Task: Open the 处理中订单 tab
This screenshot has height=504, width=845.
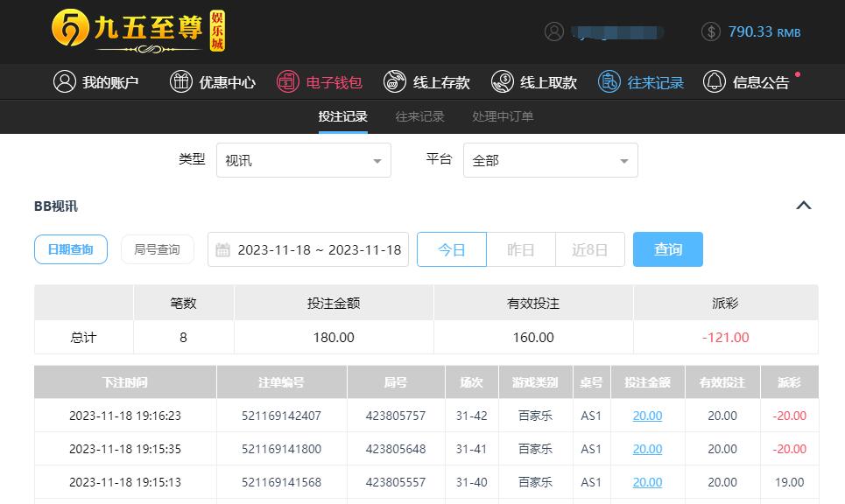Action: click(x=503, y=116)
